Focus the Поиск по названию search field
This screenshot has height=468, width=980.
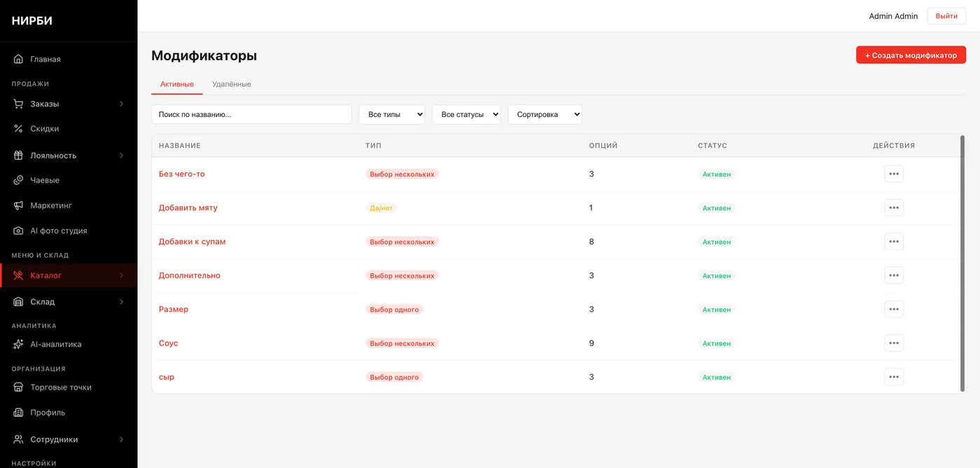click(251, 114)
